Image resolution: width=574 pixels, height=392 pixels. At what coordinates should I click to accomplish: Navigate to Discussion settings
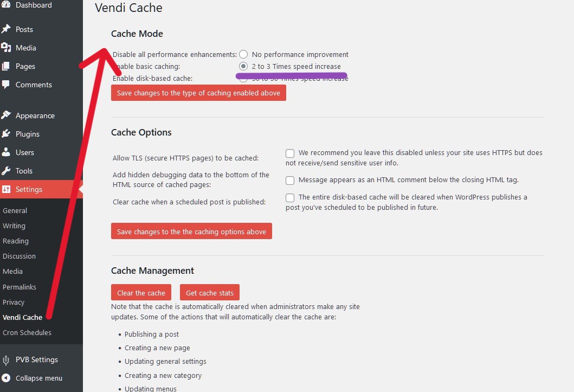pyautogui.click(x=19, y=256)
